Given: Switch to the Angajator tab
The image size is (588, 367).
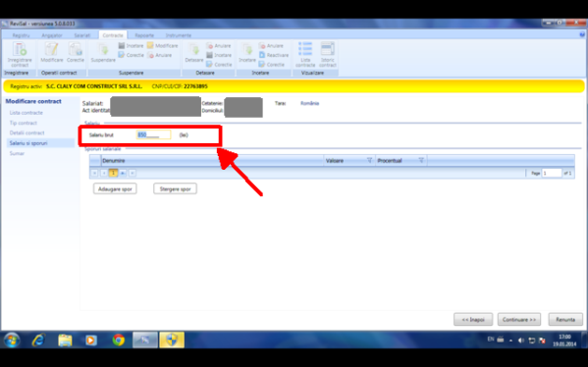Looking at the screenshot, I should (52, 35).
